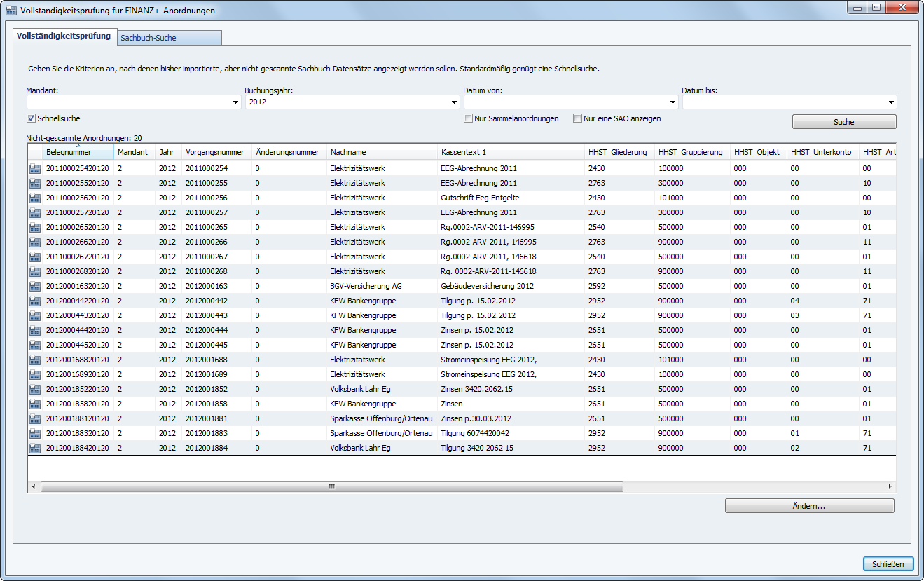924x581 pixels.
Task: Click the application icon in the title bar
Action: [11, 11]
